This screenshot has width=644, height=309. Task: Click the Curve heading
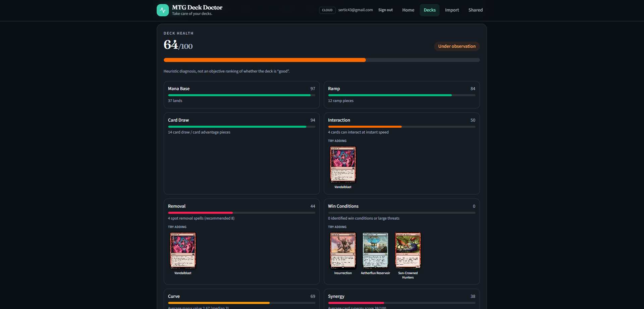[x=174, y=296]
